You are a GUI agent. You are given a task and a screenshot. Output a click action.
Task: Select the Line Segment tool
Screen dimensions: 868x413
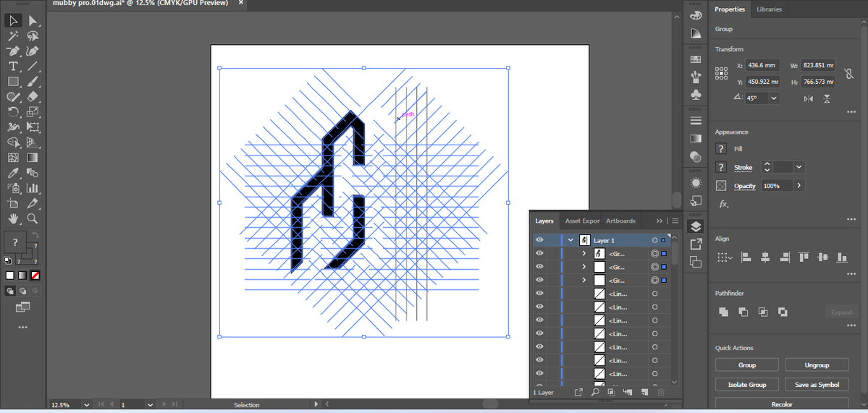pos(33,67)
